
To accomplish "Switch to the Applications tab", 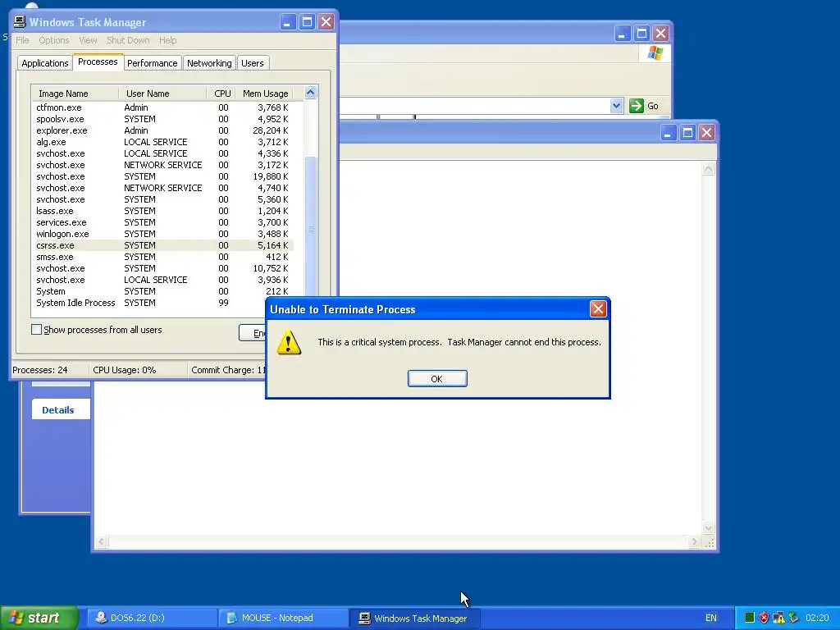I will [x=45, y=63].
